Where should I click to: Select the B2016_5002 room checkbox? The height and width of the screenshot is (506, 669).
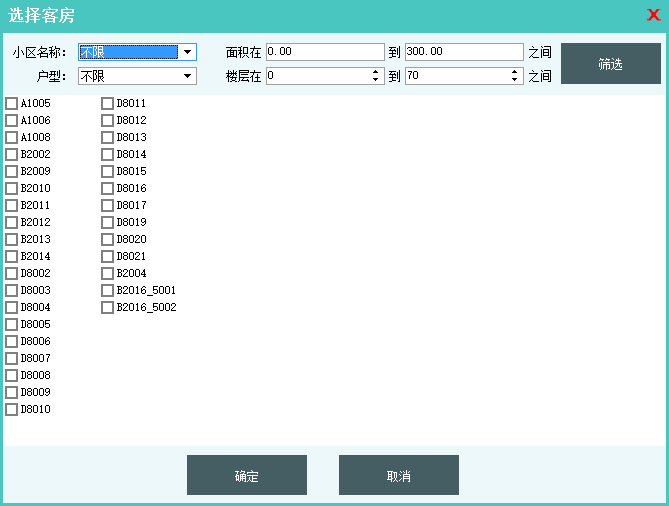pyautogui.click(x=108, y=308)
